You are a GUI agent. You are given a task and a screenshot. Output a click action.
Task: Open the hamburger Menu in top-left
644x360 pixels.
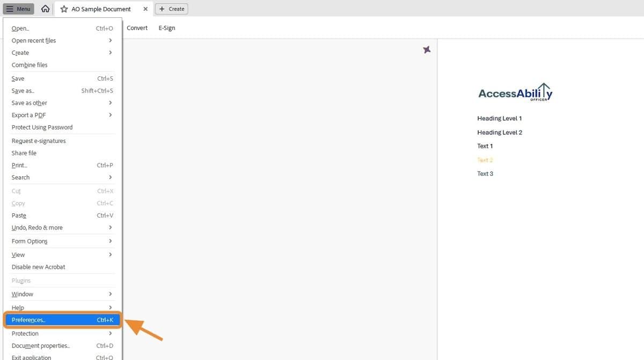(x=18, y=9)
